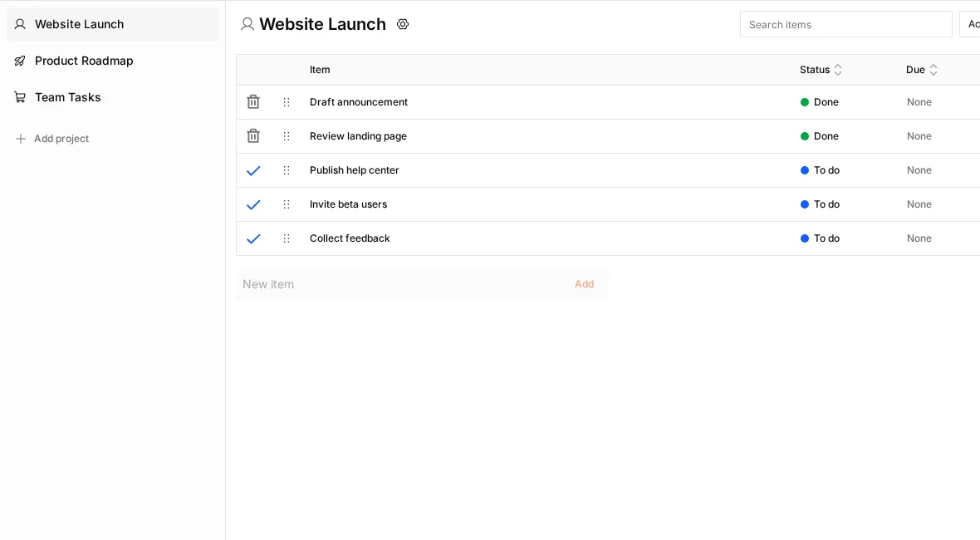The height and width of the screenshot is (540, 980).
Task: Delete the Draft announcement item via trash icon
Action: pos(253,102)
